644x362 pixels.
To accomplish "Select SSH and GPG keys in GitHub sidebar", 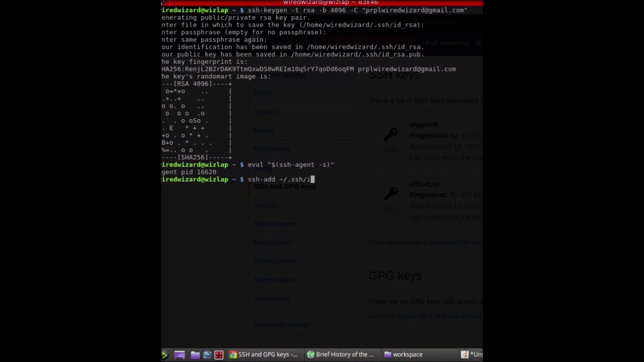I will (x=285, y=187).
